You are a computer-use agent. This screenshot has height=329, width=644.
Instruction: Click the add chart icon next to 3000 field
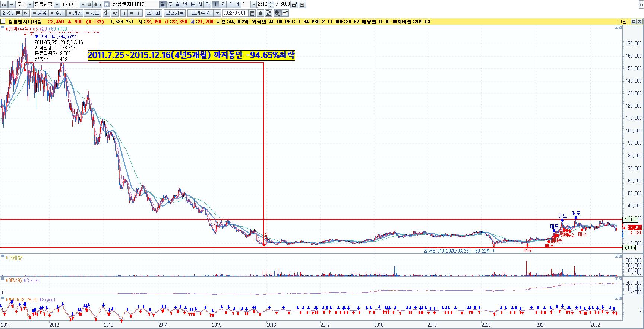[294, 4]
